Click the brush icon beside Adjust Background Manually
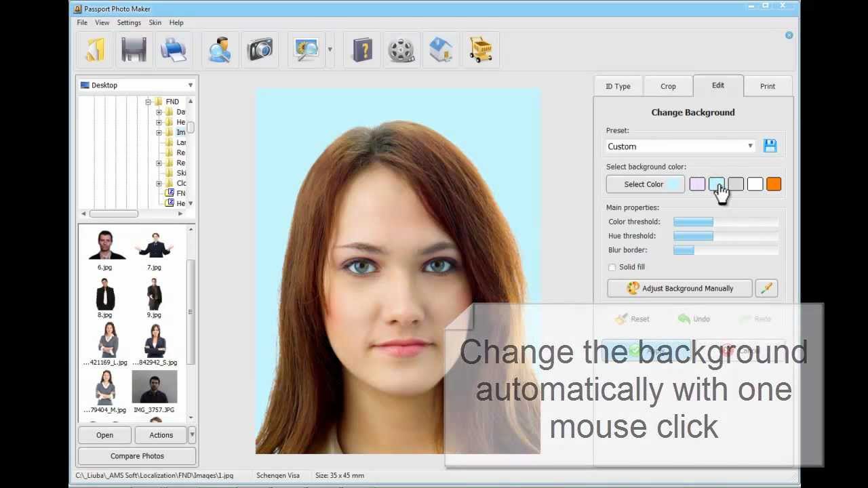Image resolution: width=868 pixels, height=488 pixels. [x=766, y=288]
